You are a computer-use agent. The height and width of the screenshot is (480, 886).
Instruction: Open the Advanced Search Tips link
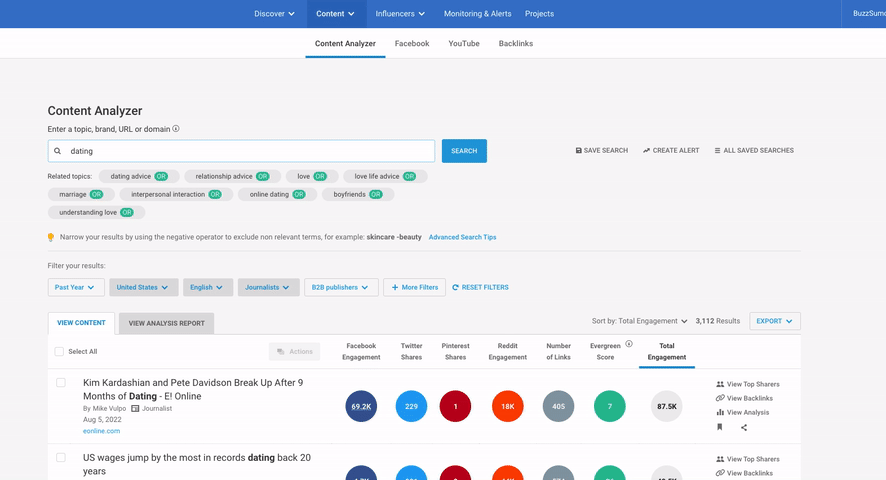pyautogui.click(x=462, y=237)
